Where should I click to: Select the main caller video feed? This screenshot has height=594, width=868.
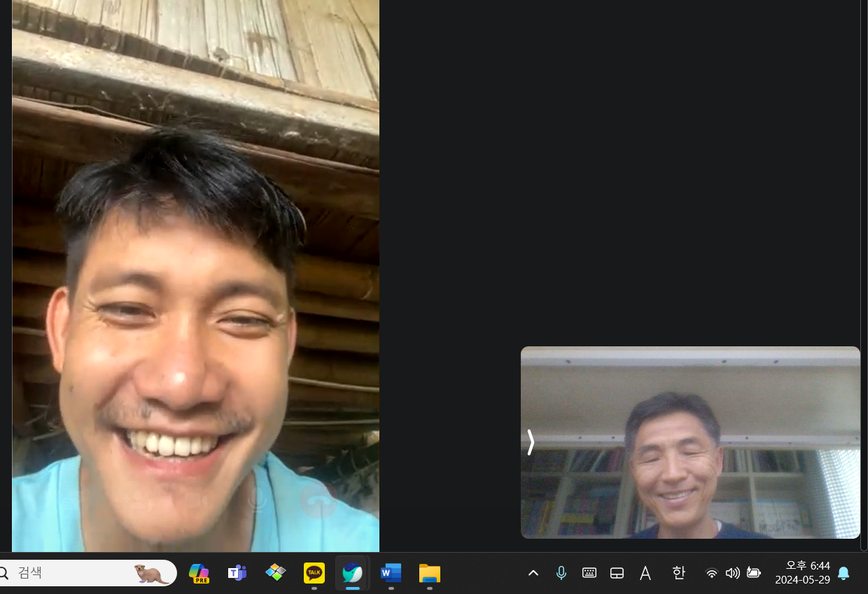(195, 276)
